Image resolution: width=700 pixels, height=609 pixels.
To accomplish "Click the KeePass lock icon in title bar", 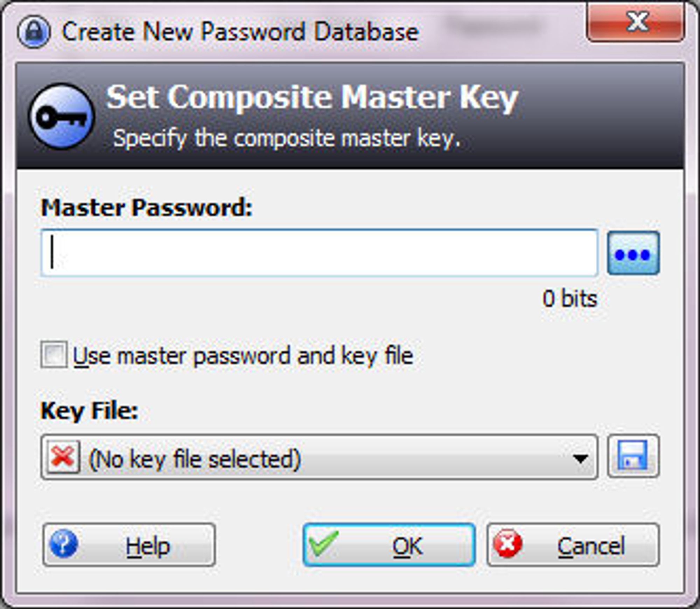I will [x=34, y=32].
